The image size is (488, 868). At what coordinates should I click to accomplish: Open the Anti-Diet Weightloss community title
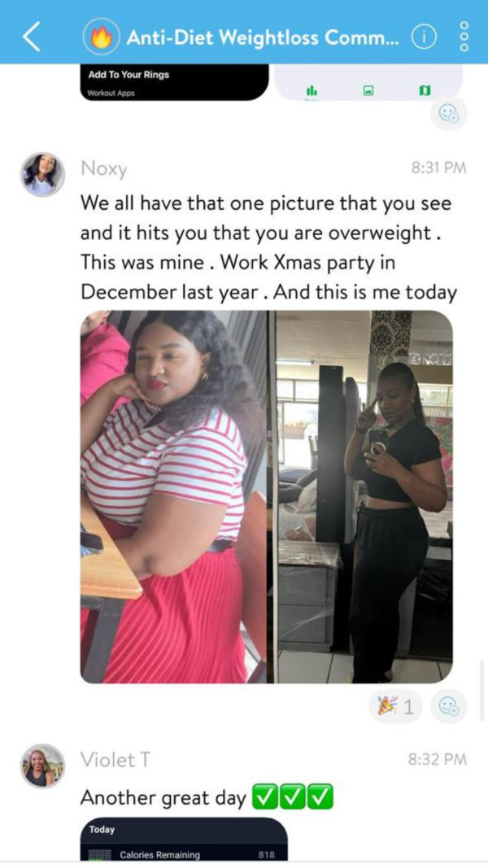pos(262,37)
